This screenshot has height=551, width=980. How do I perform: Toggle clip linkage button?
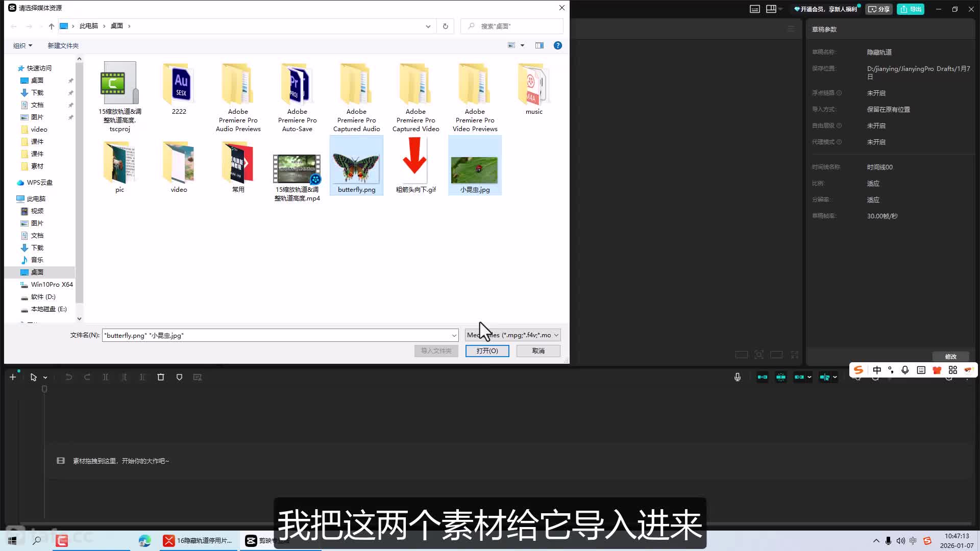[799, 377]
